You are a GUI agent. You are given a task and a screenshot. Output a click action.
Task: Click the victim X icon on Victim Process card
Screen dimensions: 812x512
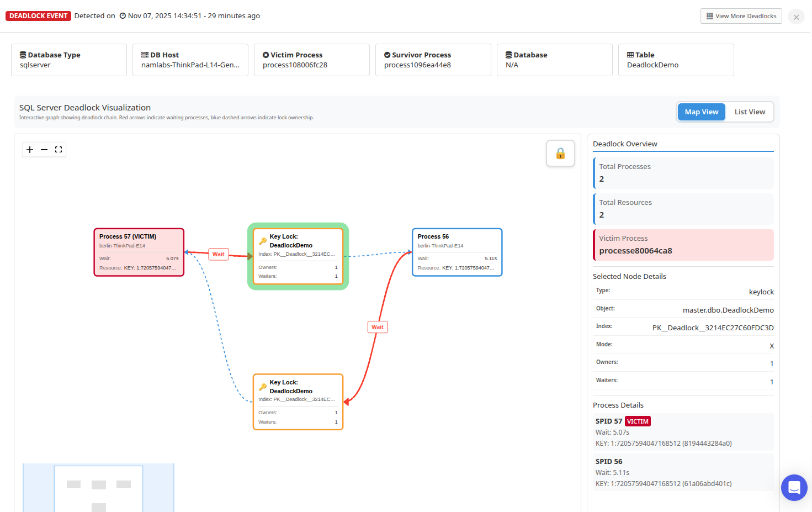pyautogui.click(x=265, y=54)
